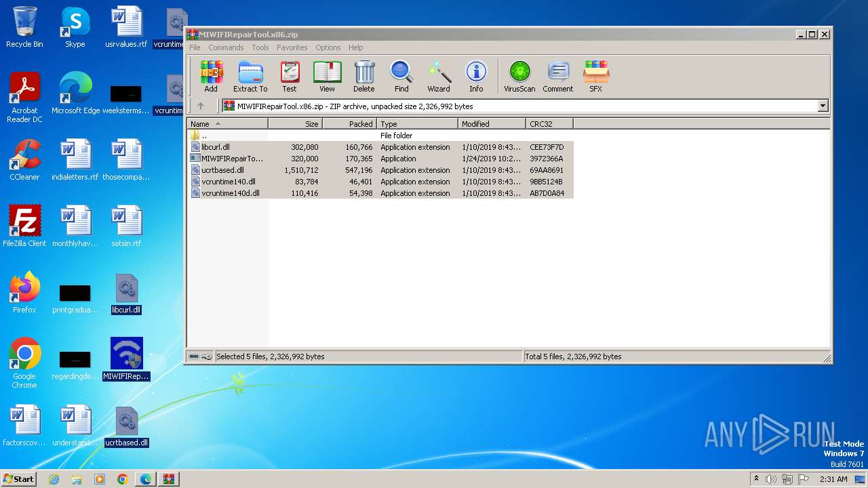
Task: Sort by the Name column header
Action: point(228,124)
